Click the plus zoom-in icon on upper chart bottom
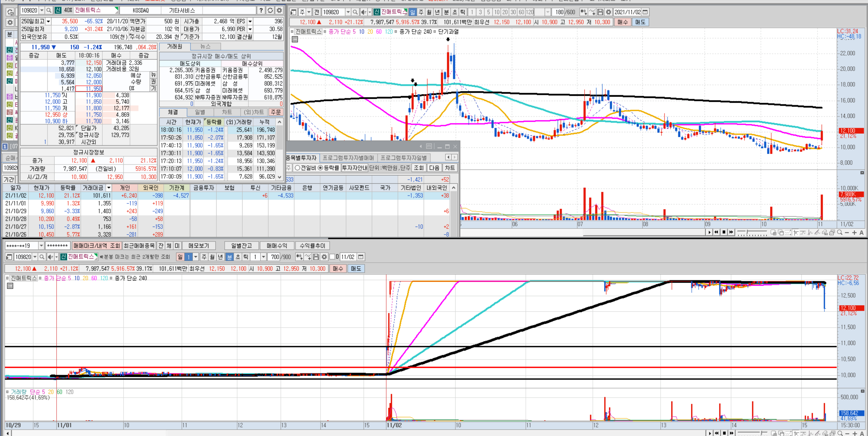868x436 pixels. pos(854,233)
